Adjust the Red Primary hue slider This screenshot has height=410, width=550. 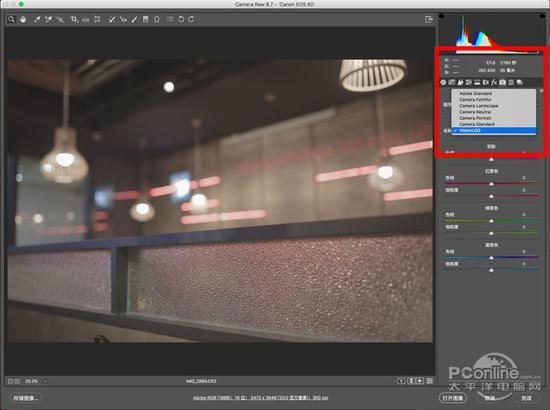tap(491, 183)
